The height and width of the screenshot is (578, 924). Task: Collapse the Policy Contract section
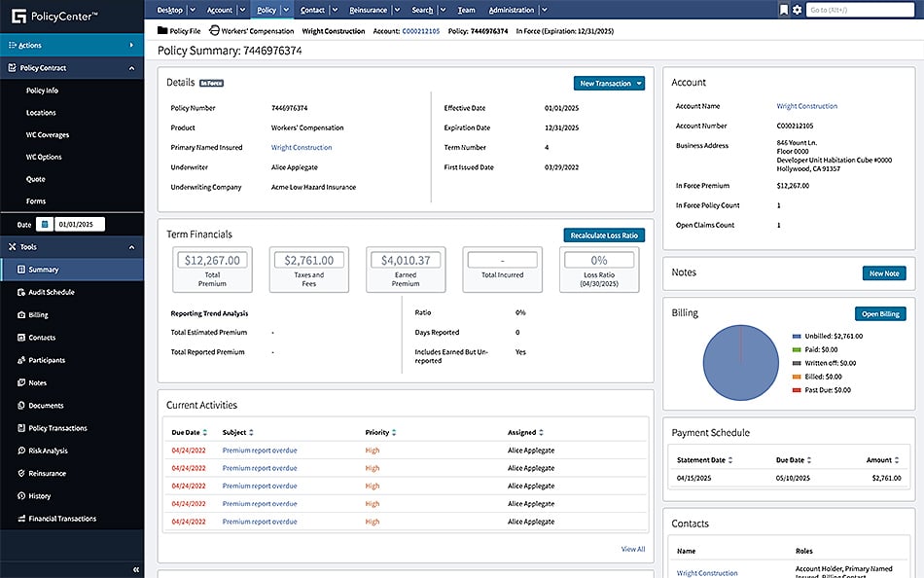[131, 68]
